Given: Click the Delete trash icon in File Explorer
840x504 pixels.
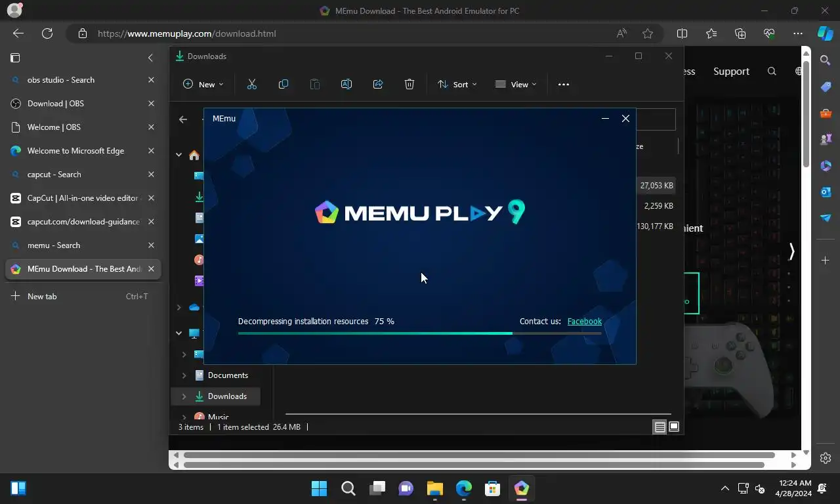Looking at the screenshot, I should 409,84.
